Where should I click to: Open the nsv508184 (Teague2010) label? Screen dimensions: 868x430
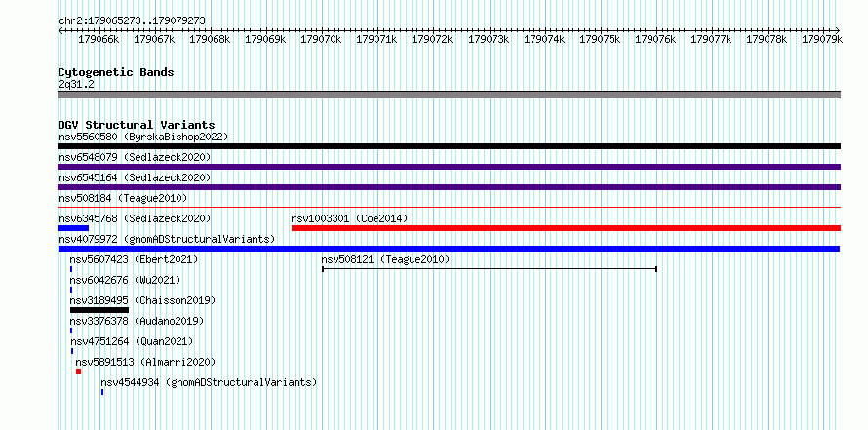123,198
